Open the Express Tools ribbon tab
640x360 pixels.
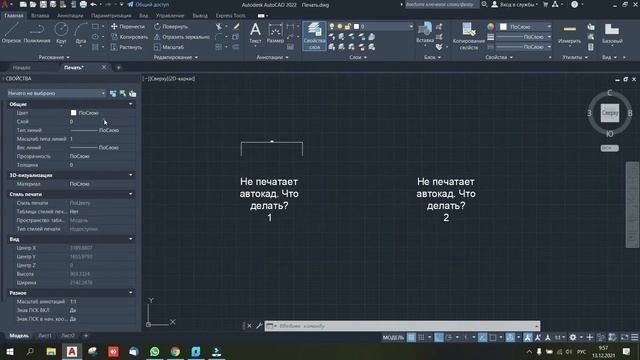tap(231, 16)
